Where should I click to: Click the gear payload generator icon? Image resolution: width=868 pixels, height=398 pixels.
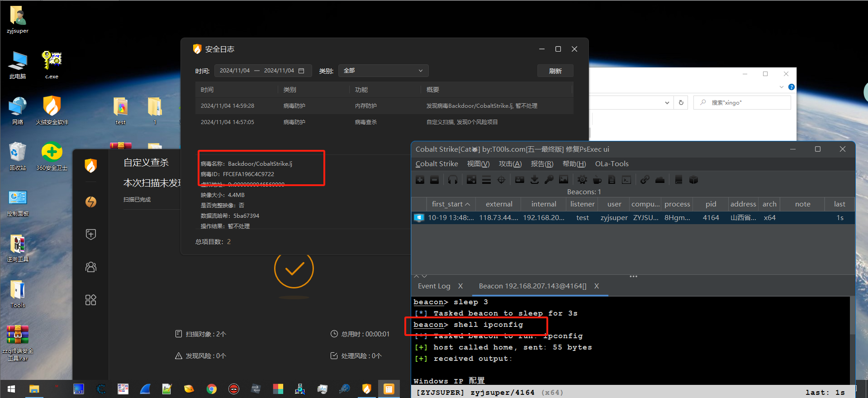(582, 180)
